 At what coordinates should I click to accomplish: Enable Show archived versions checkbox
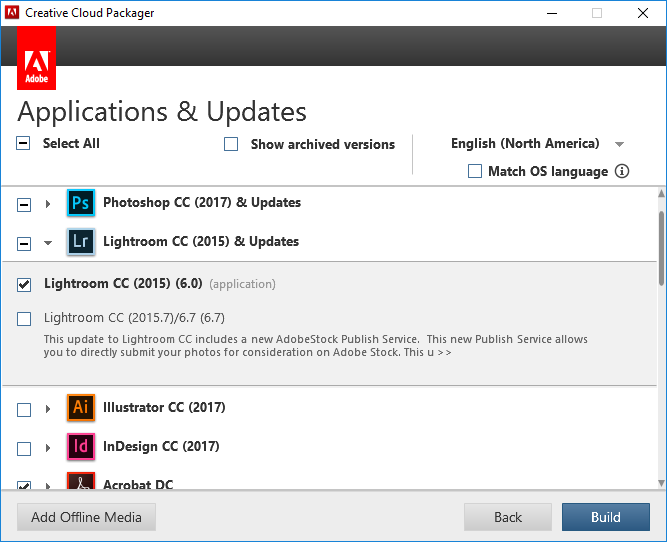tap(231, 144)
